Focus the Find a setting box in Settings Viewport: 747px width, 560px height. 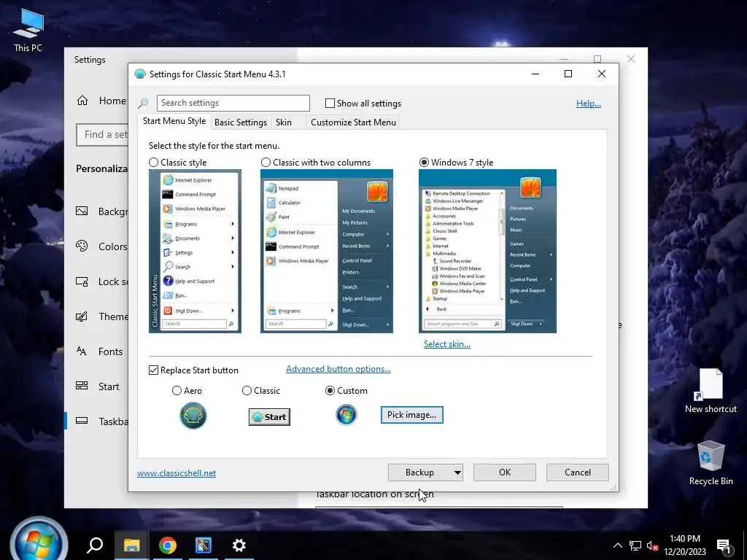click(x=102, y=135)
